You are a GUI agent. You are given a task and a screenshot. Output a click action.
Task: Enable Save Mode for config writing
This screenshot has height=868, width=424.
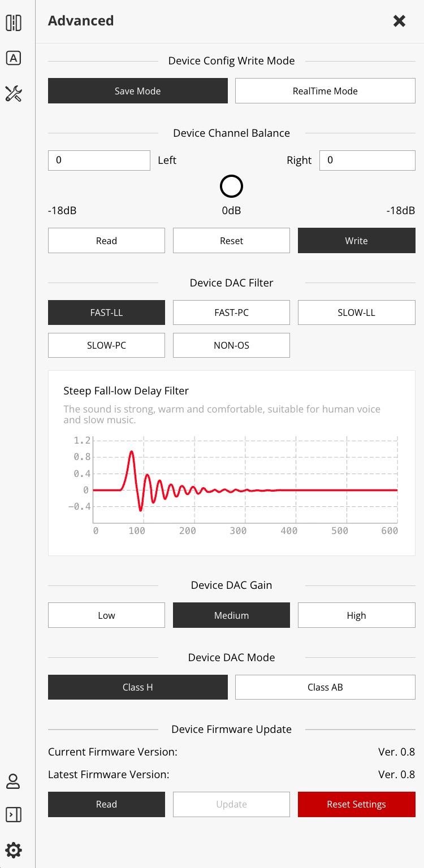click(137, 91)
